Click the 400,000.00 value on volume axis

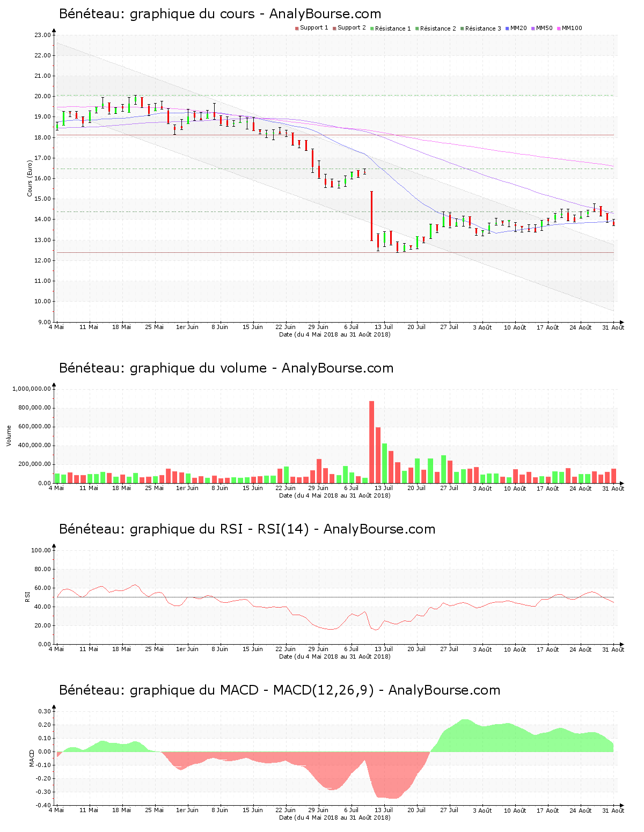[x=33, y=446]
